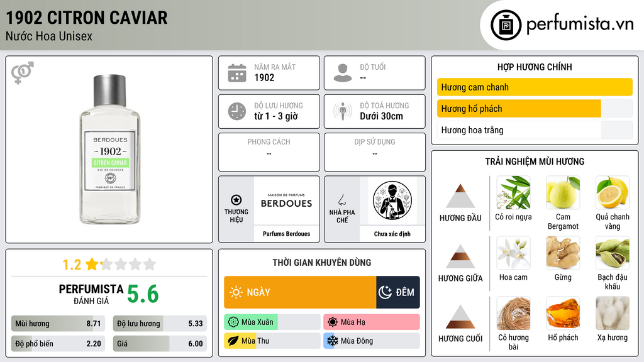
Task: Click the Nước Hoa Unisex subtitle
Action: click(x=49, y=36)
